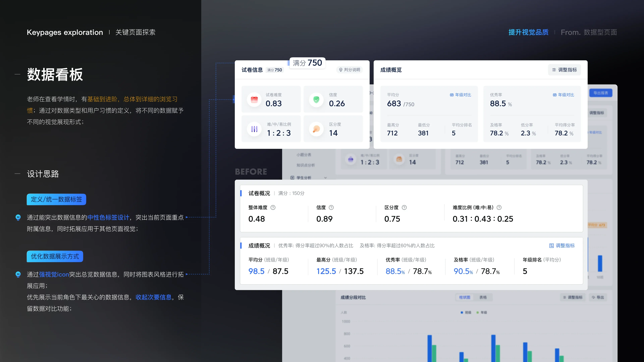Screen dimensions: 644x362
Task: Click help icon next to 整体难度
Action: [273, 208]
